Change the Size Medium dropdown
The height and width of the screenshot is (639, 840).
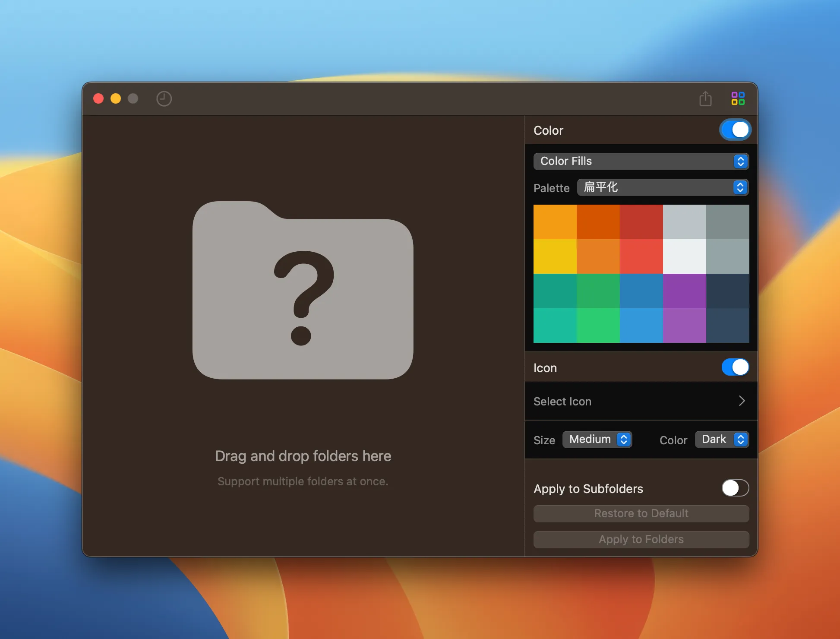[x=597, y=440]
